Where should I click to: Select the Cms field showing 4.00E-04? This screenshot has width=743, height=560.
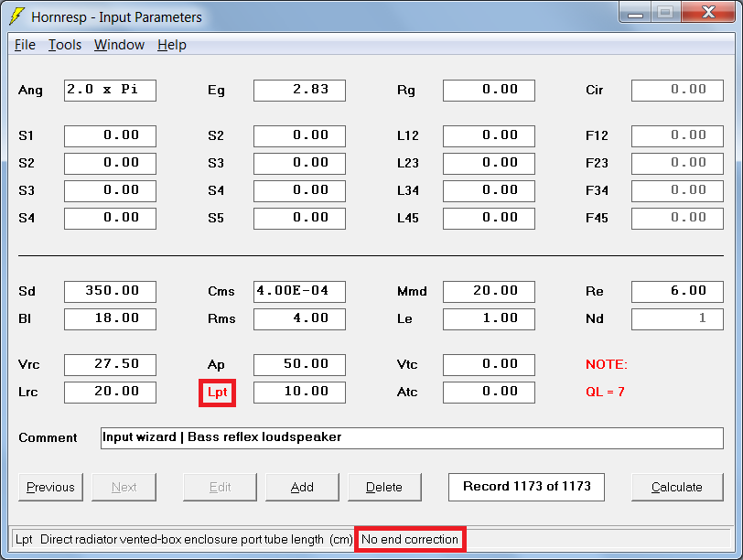(299, 292)
